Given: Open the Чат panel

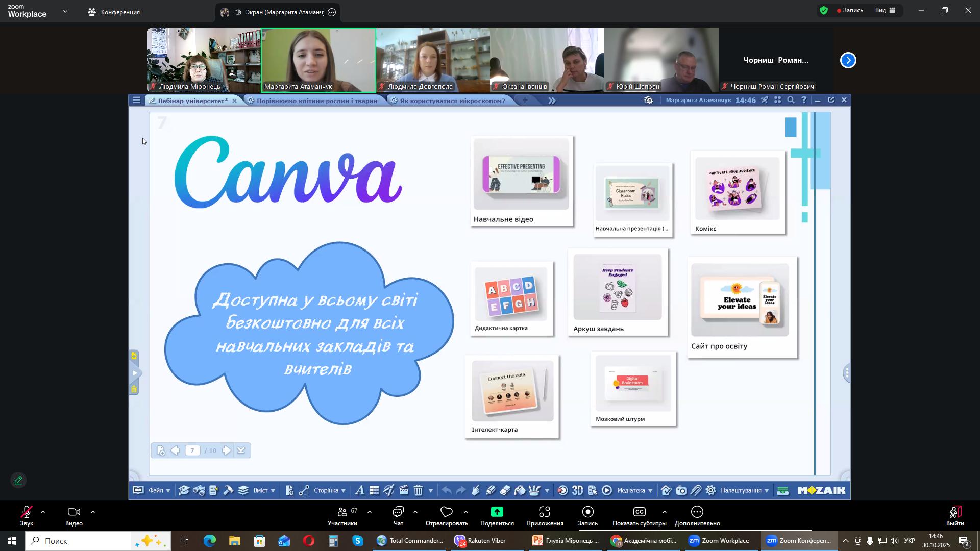Looking at the screenshot, I should tap(398, 516).
